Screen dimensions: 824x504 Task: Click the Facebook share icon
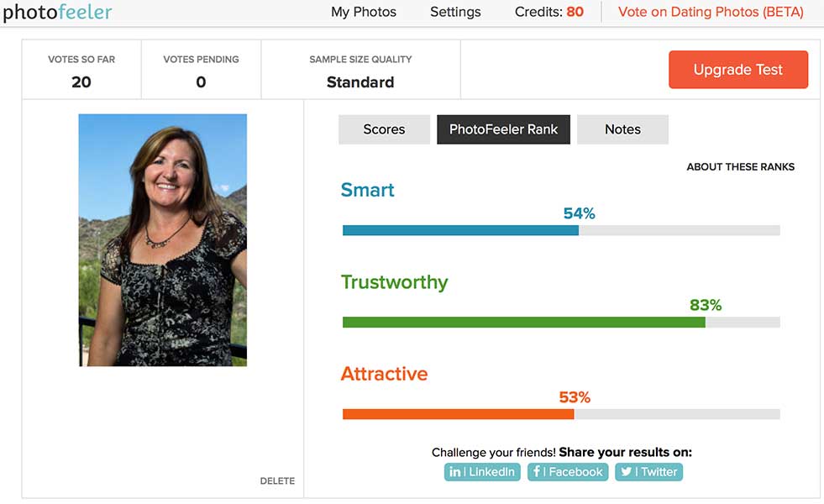(x=537, y=472)
